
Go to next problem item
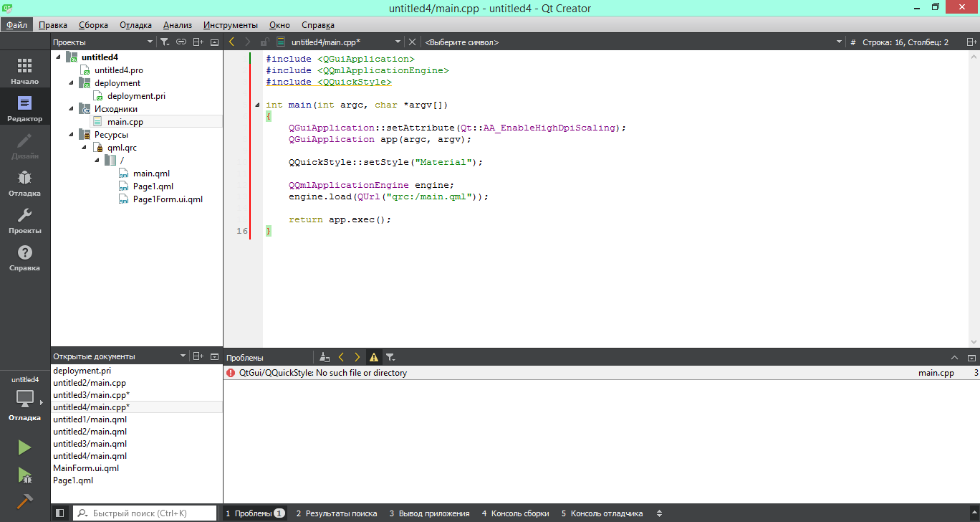tap(357, 357)
